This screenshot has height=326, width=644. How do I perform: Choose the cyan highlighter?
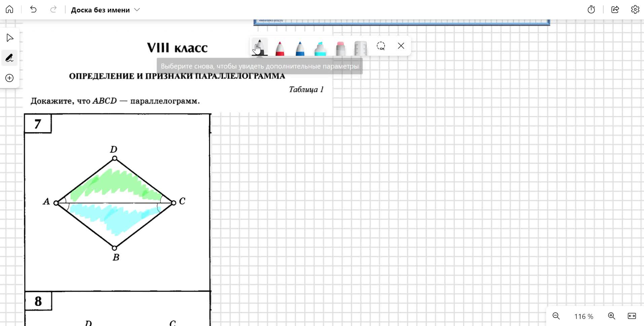click(320, 48)
